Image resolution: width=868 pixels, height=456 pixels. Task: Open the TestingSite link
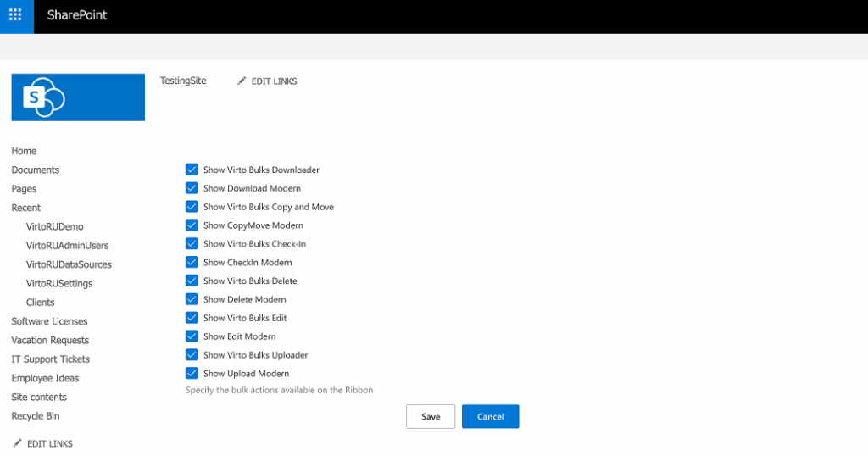pos(183,81)
